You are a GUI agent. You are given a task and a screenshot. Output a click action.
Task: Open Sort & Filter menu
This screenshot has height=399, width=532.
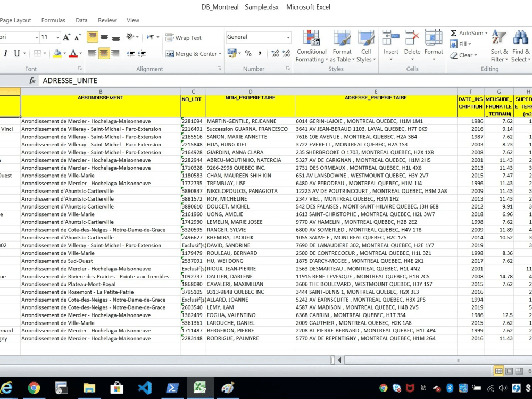click(499, 46)
